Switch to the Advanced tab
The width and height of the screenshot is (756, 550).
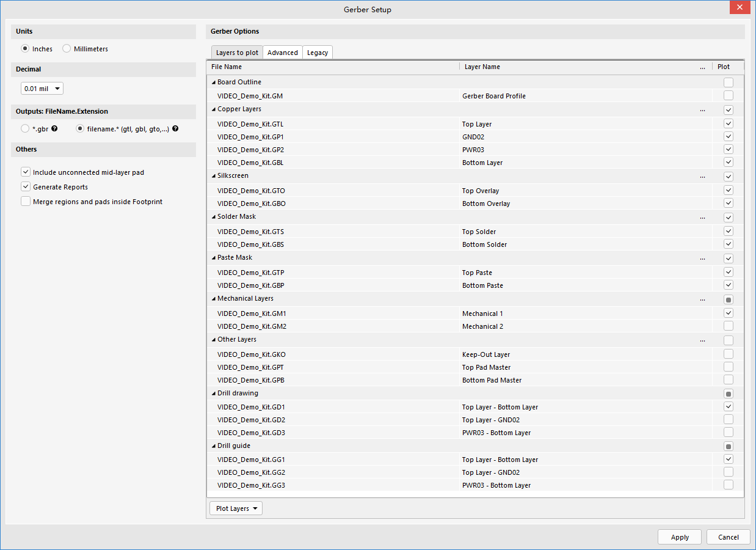coord(283,53)
